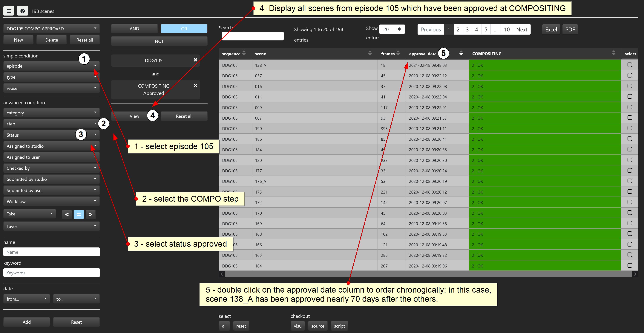Select the less-than take comparison
The height and width of the screenshot is (333, 644).
[x=67, y=214]
